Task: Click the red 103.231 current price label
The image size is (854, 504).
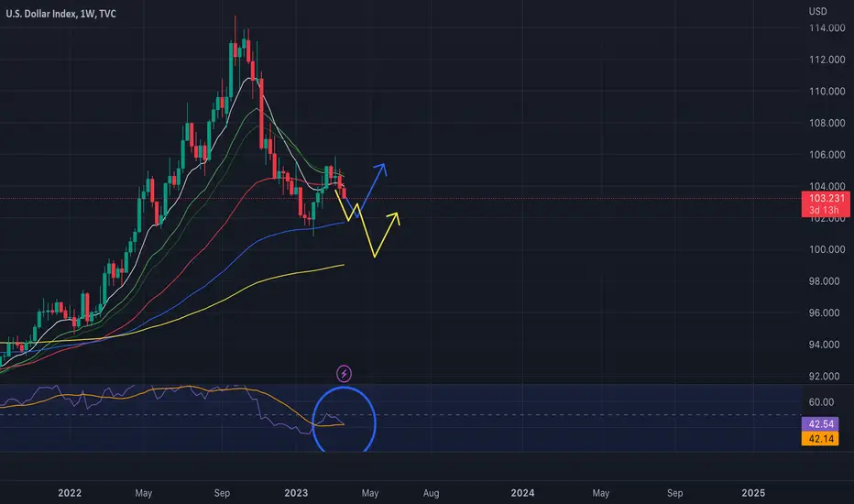Action: [x=827, y=198]
